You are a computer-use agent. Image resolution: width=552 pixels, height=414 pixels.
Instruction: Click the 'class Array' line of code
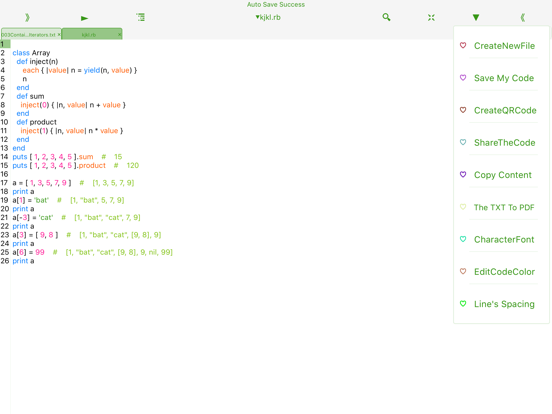[x=31, y=53]
